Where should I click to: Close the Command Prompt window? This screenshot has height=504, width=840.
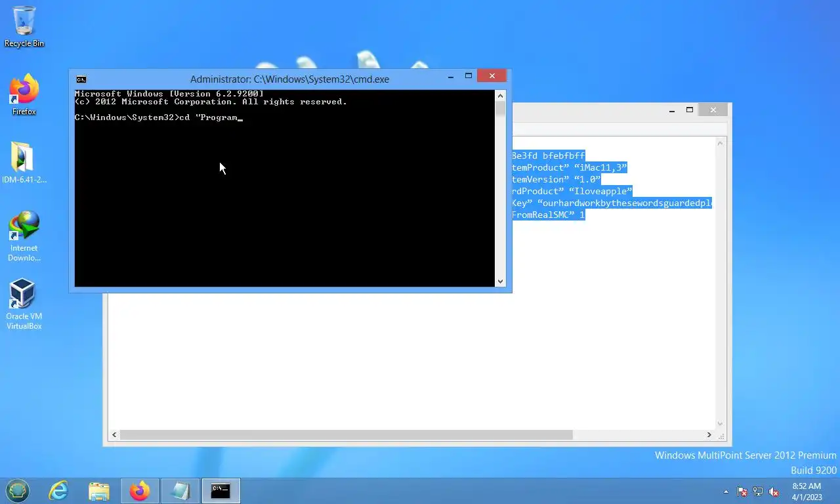492,76
